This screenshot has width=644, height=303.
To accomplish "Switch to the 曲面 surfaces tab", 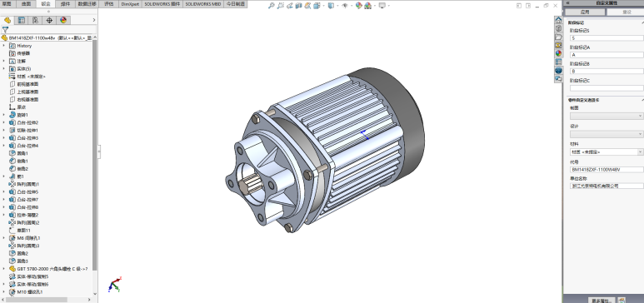I will (27, 3).
